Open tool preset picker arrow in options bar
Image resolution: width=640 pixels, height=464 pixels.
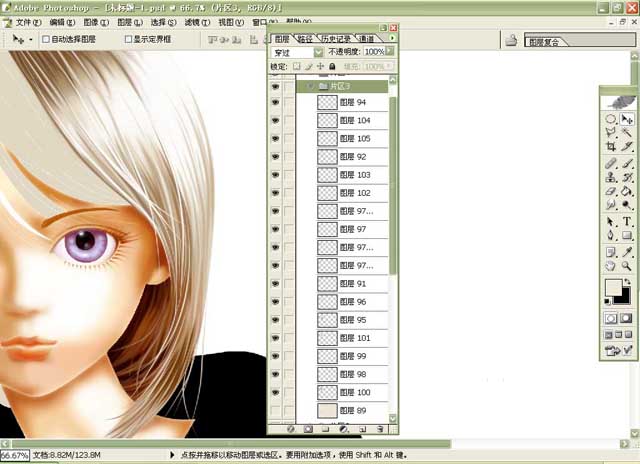coord(31,40)
